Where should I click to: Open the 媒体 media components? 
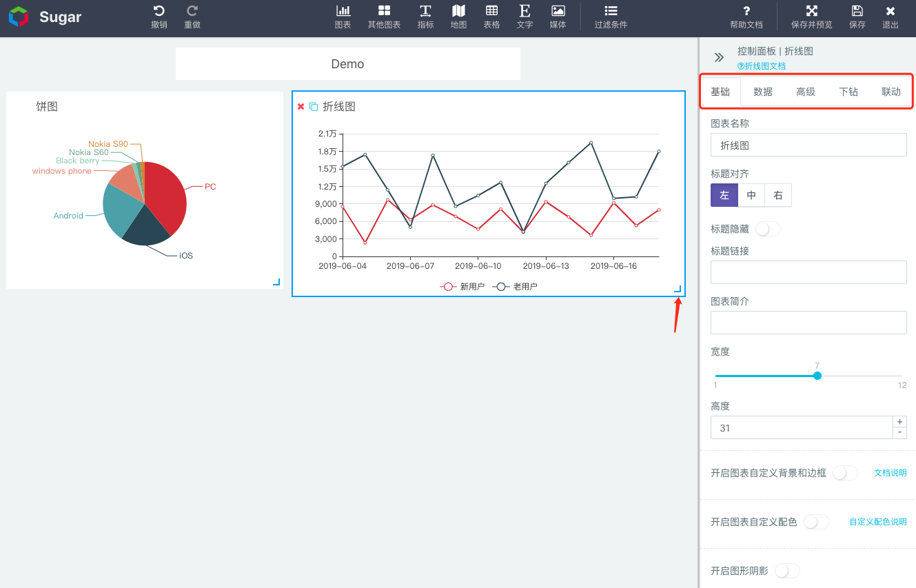(x=558, y=17)
